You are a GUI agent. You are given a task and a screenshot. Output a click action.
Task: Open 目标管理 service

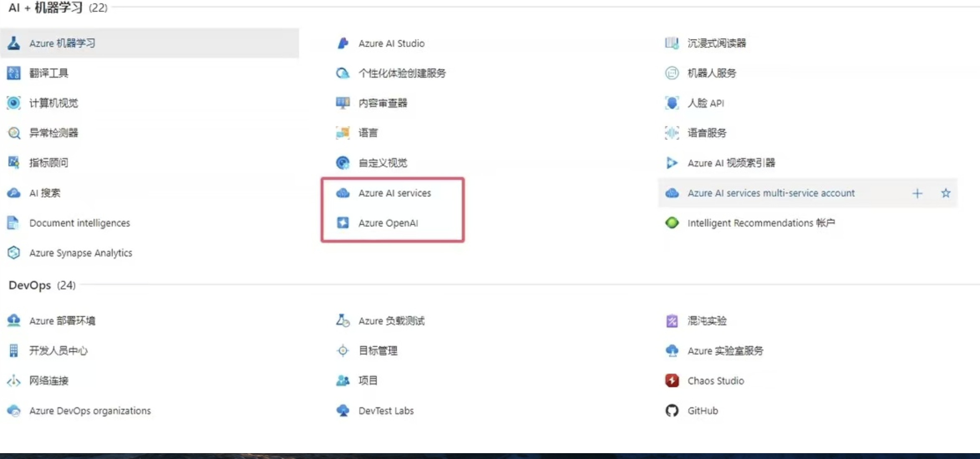click(378, 351)
